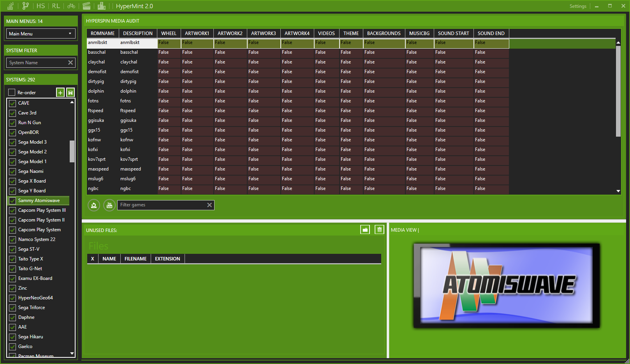Toggle the Capcom Play System III checkbox
The height and width of the screenshot is (364, 630).
[12, 210]
